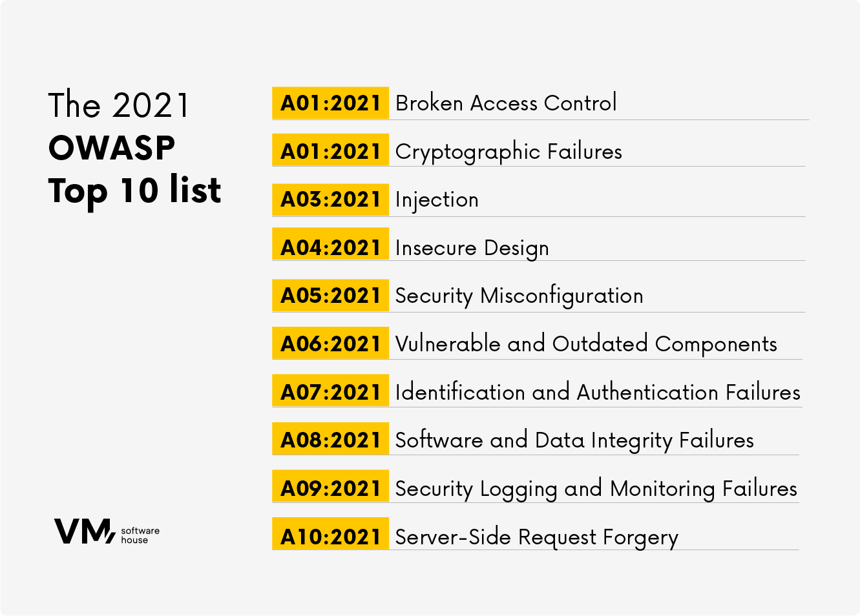This screenshot has width=860, height=616.
Task: Select the yellow A03:2021 badge
Action: tap(331, 200)
